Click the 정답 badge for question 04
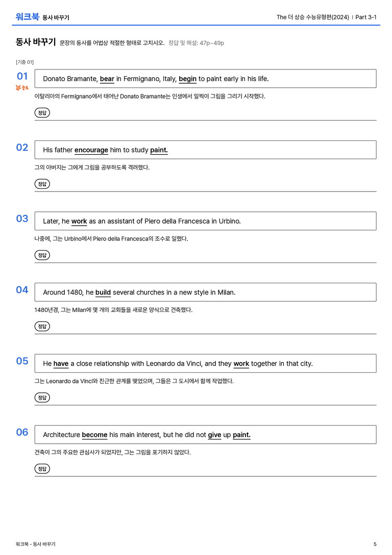The width and height of the screenshot is (392, 555). point(42,326)
